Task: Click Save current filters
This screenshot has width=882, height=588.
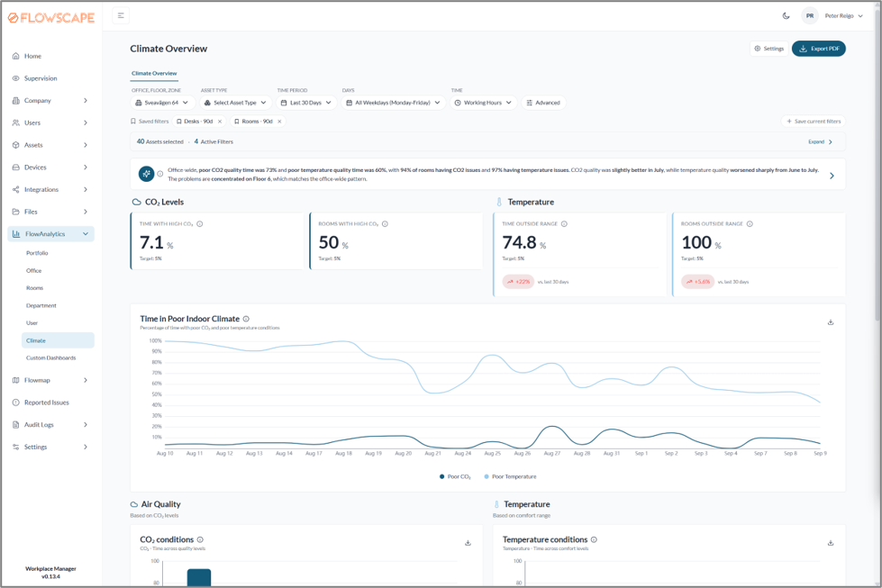Action: [x=814, y=122]
